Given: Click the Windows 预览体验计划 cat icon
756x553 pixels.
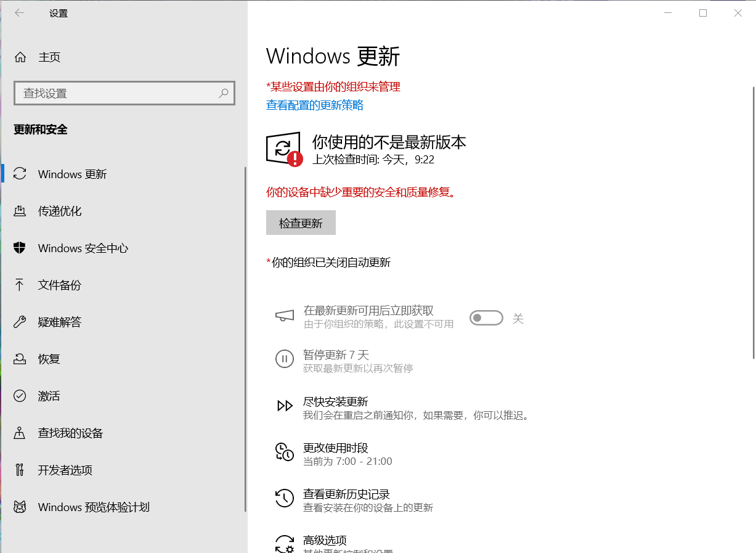Looking at the screenshot, I should tap(20, 507).
